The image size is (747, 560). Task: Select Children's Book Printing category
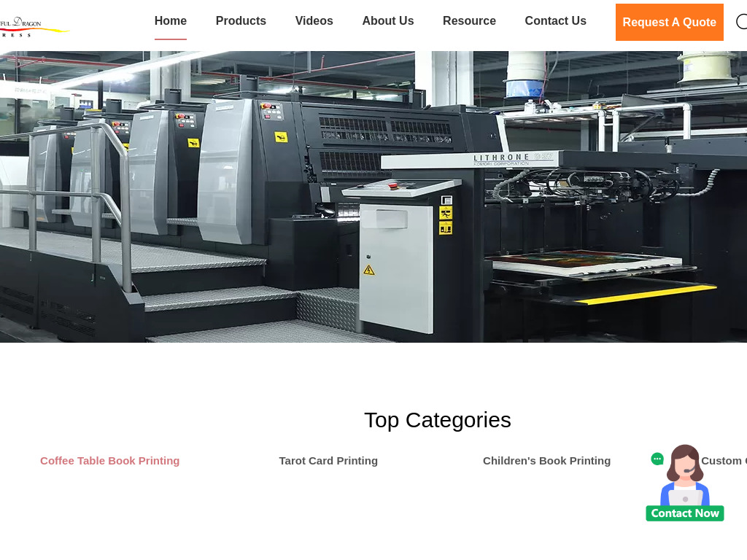tap(547, 461)
